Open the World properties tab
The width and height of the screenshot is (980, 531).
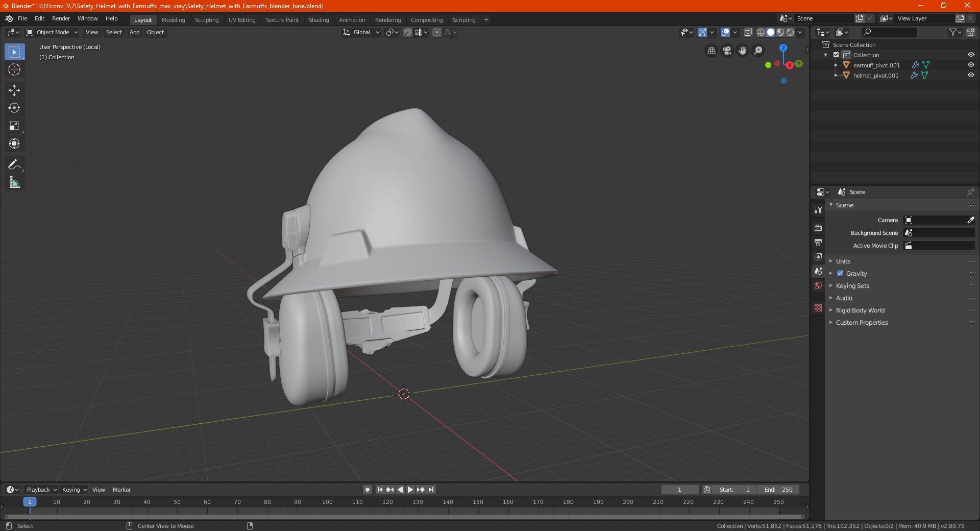click(818, 285)
